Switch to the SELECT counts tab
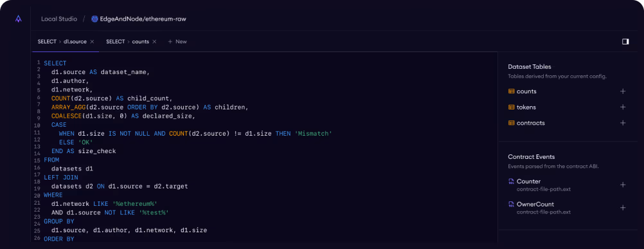This screenshot has height=249, width=644. (127, 41)
